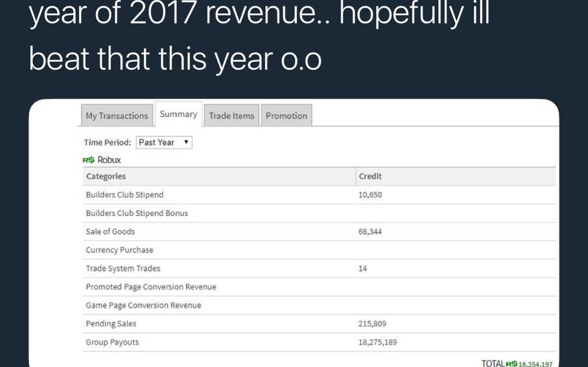Click the Sale of Goods label

pos(110,231)
